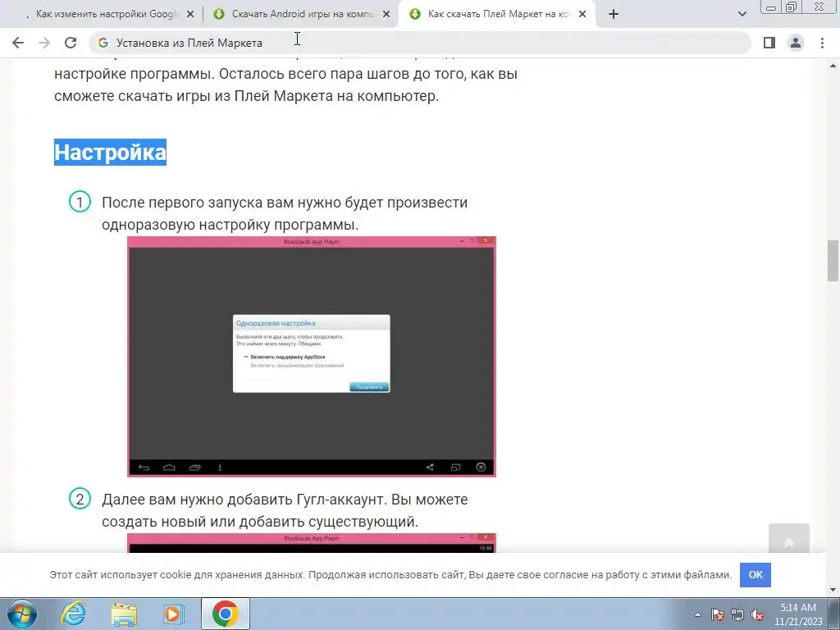Click the network tray icon
840x630 pixels.
click(737, 614)
